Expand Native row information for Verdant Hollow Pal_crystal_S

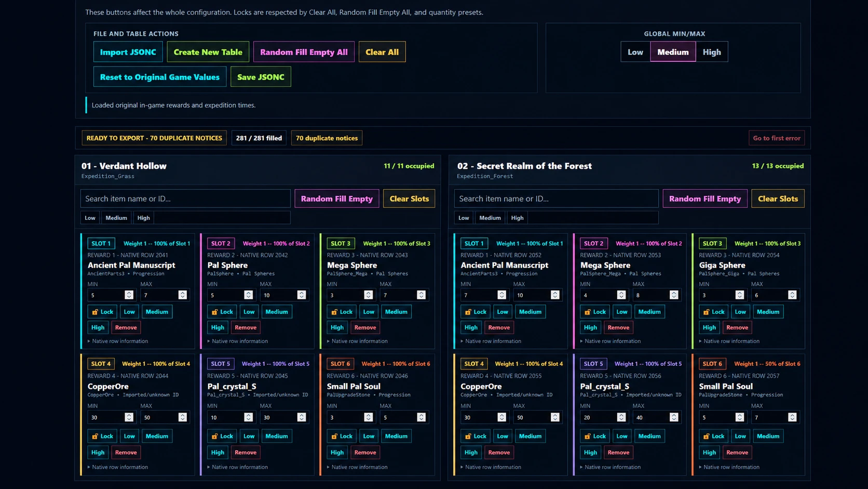click(x=238, y=467)
